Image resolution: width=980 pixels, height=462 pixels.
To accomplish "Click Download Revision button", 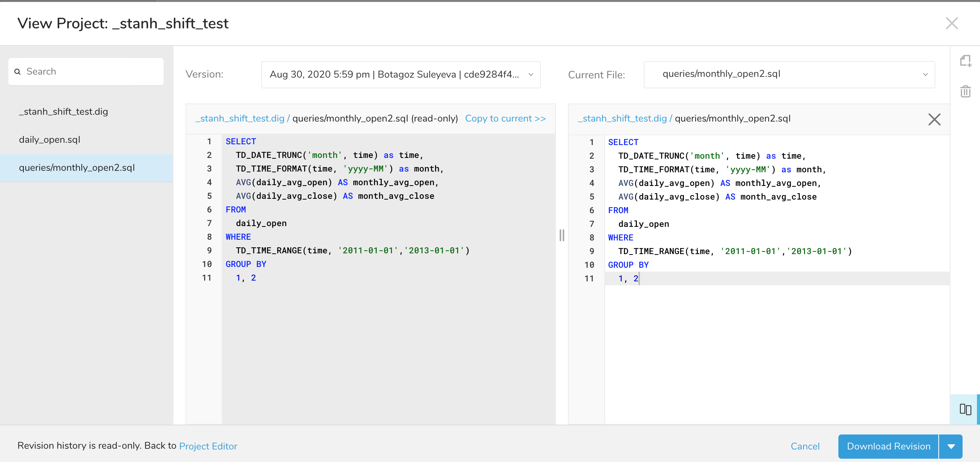I will (x=888, y=446).
